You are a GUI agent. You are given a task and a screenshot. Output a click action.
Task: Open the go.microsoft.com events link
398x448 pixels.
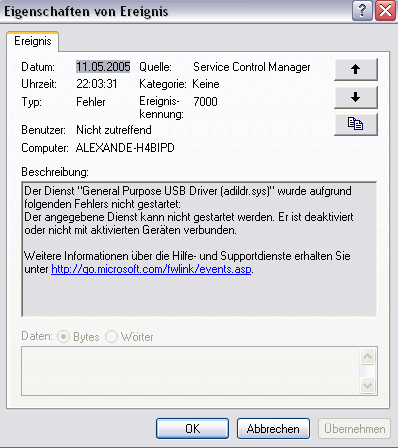tap(151, 269)
